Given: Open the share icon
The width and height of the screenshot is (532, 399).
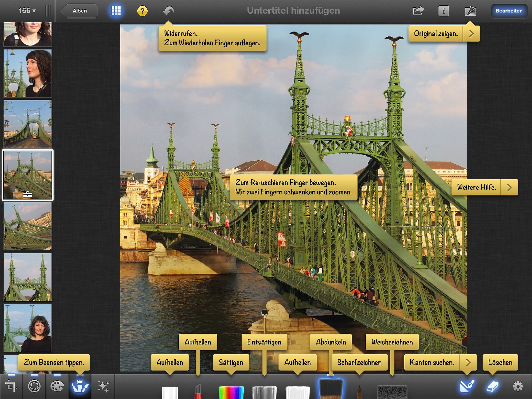Looking at the screenshot, I should coord(418,11).
